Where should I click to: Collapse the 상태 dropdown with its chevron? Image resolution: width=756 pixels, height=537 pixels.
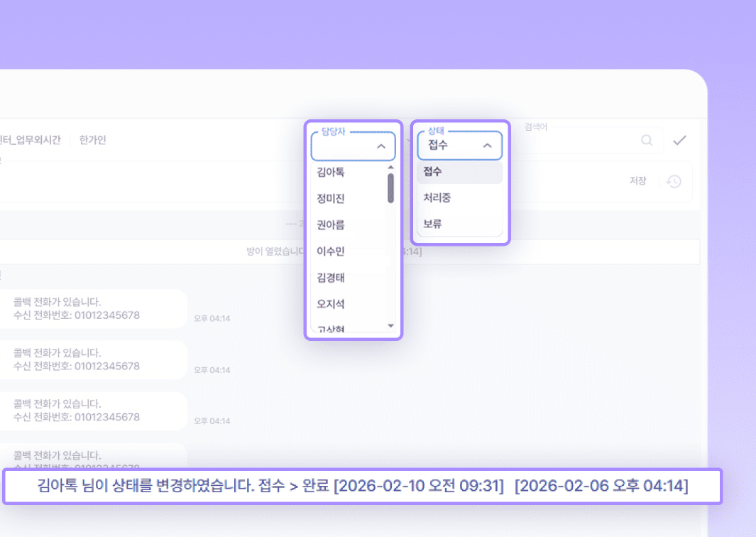click(489, 145)
